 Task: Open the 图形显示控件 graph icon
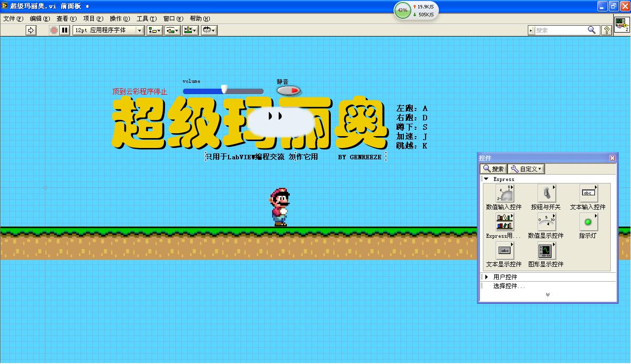point(546,251)
